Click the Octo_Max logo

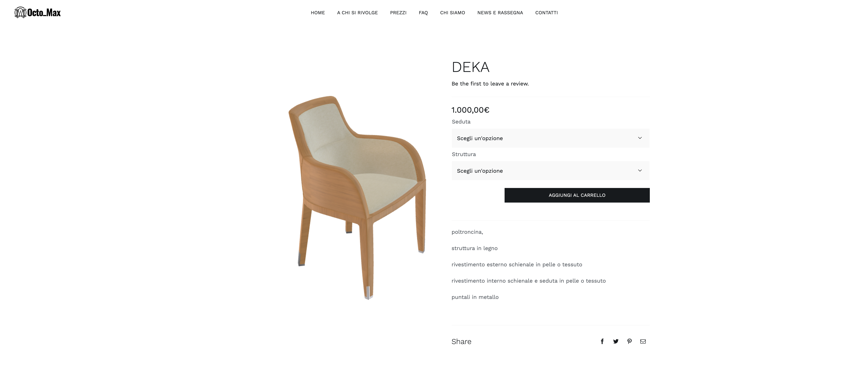point(38,12)
